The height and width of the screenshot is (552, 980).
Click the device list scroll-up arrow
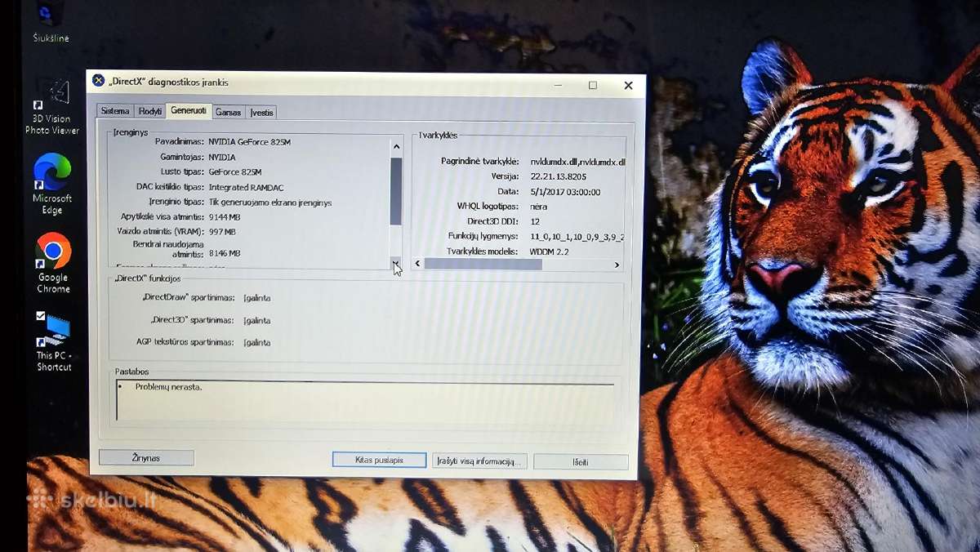[396, 147]
